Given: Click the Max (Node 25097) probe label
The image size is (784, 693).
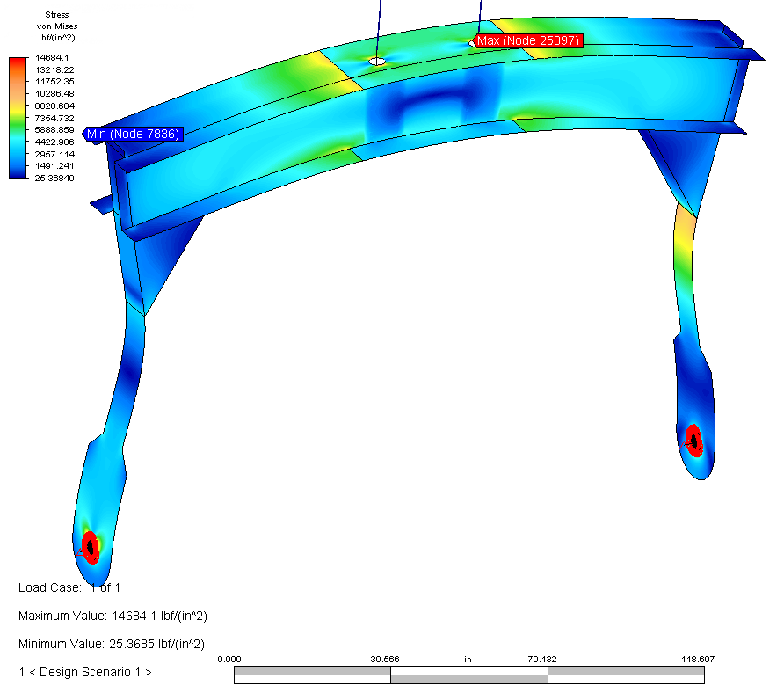Looking at the screenshot, I should tap(528, 41).
